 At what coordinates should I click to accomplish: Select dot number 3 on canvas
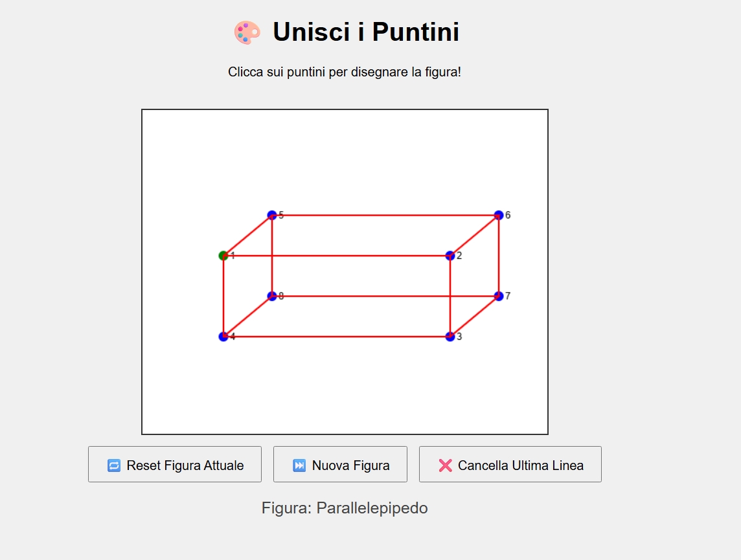450,337
